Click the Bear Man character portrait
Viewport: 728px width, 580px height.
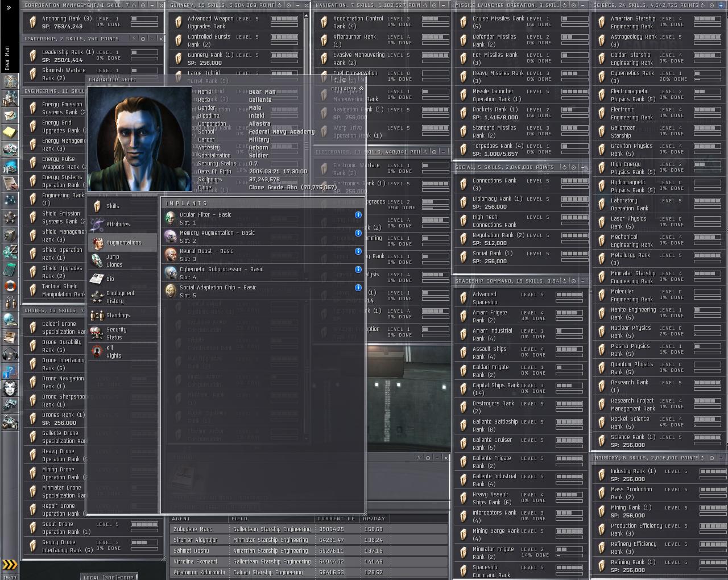click(139, 139)
